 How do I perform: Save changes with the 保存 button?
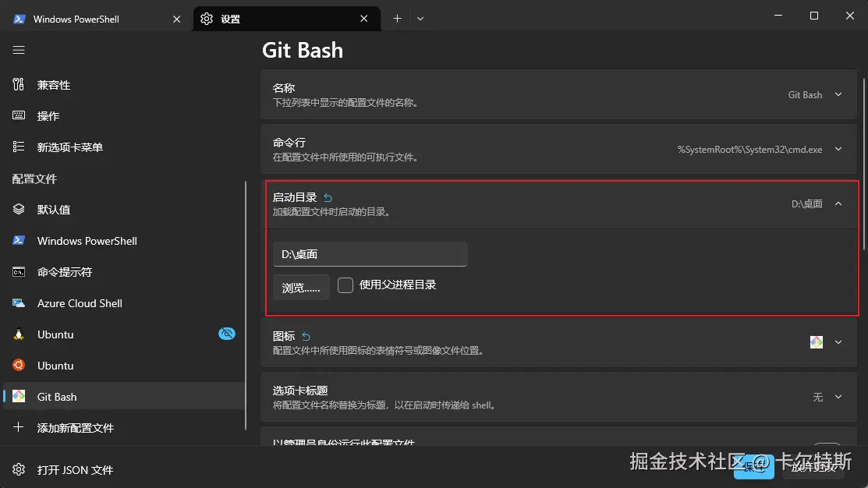(x=752, y=468)
